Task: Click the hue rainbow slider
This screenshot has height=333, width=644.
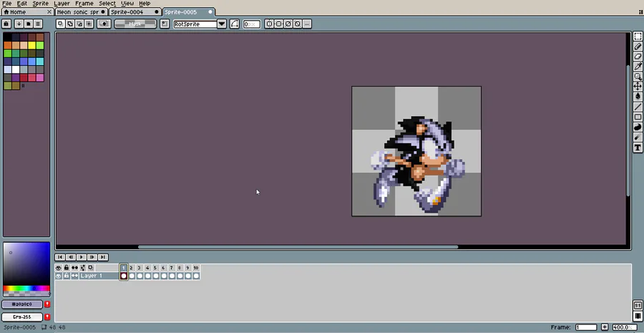Action: (26, 289)
